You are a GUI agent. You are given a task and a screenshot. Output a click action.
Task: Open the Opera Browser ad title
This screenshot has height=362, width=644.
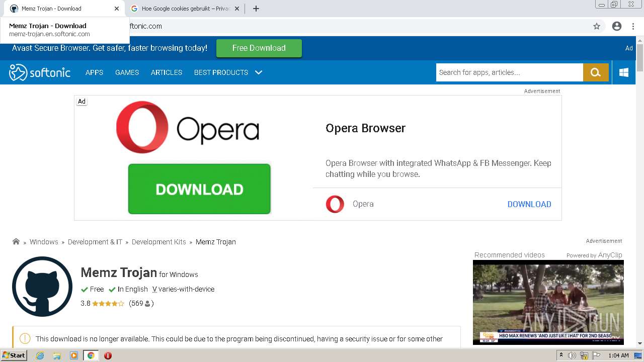(366, 128)
